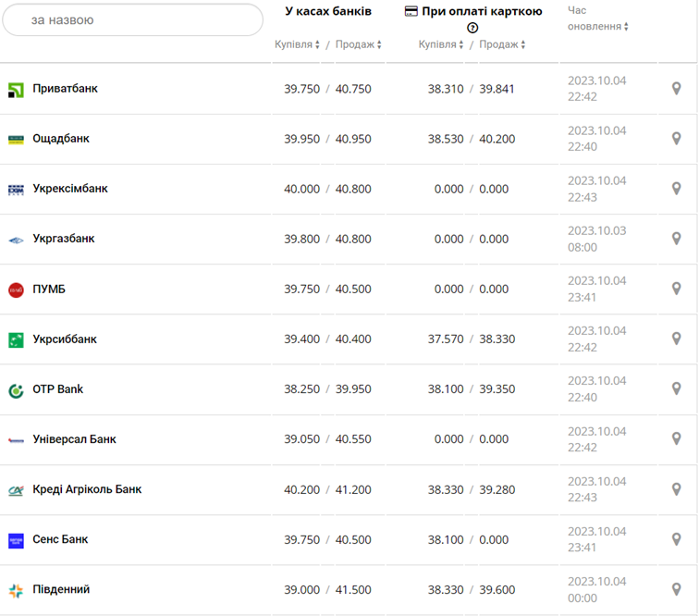699x616 pixels.
Task: Open the Укргазбанк bank link
Action: click(63, 239)
